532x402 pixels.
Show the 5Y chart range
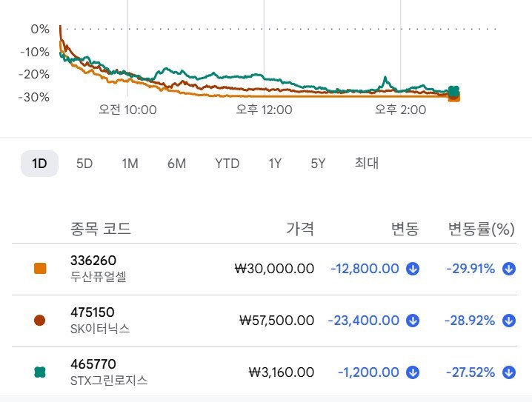(x=318, y=164)
